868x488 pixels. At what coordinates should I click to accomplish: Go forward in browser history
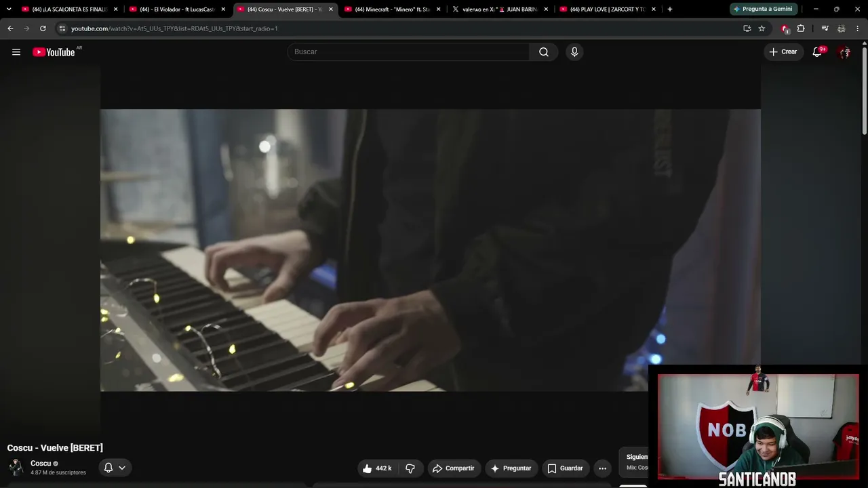[x=26, y=28]
